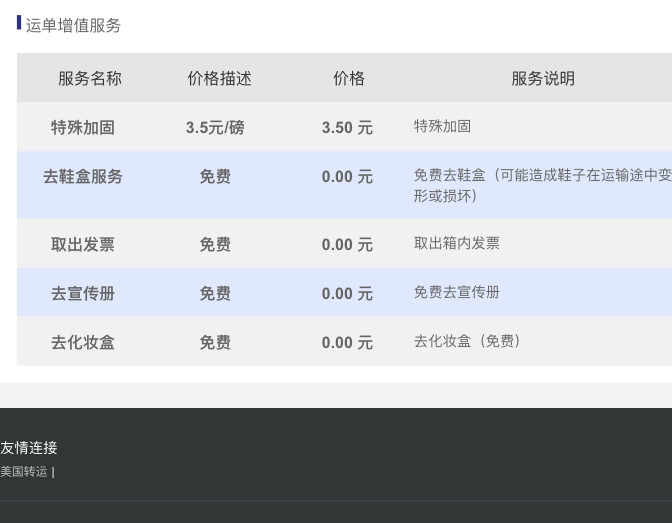Screen dimensions: 672x523
Task: Click 免费 in the 去化妆盒 row
Action: tap(215, 342)
